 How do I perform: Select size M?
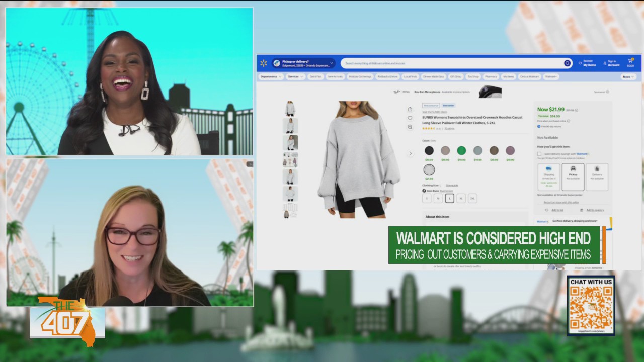click(x=438, y=199)
